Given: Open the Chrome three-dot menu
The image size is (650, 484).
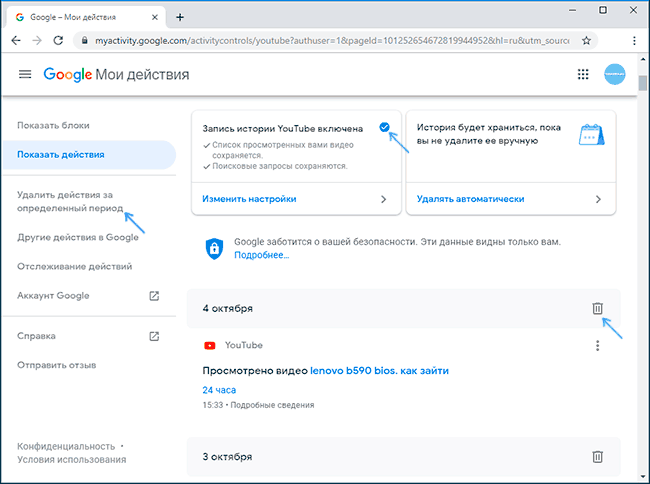Looking at the screenshot, I should point(633,40).
